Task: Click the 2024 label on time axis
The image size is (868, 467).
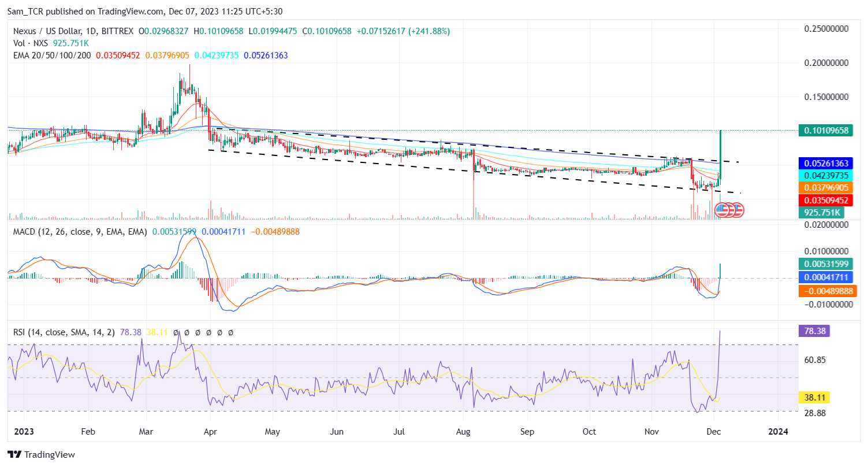Action: pyautogui.click(x=778, y=431)
